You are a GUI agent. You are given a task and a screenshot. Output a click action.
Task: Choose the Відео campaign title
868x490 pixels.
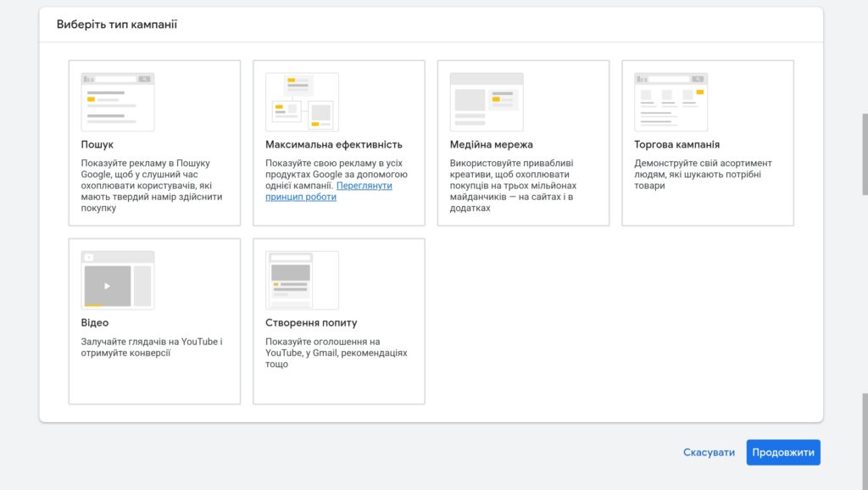pyautogui.click(x=95, y=323)
